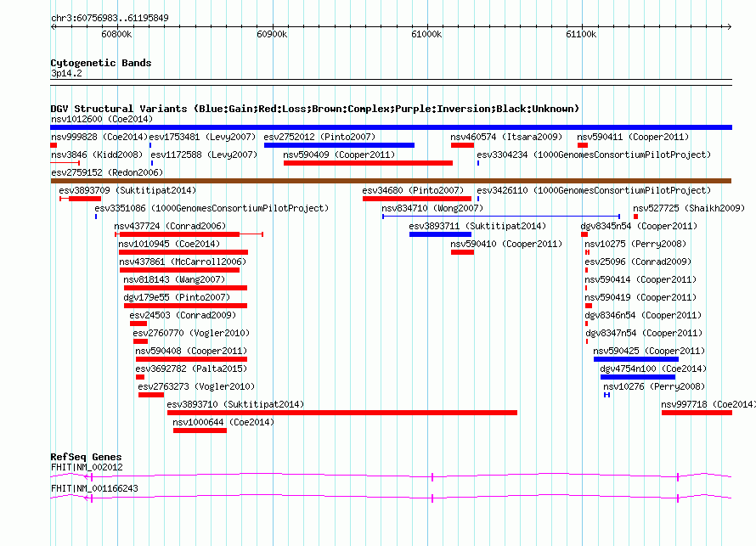The width and height of the screenshot is (756, 546).
Task: Click esv24503 (Conrad2009) label
Action: [x=183, y=315]
